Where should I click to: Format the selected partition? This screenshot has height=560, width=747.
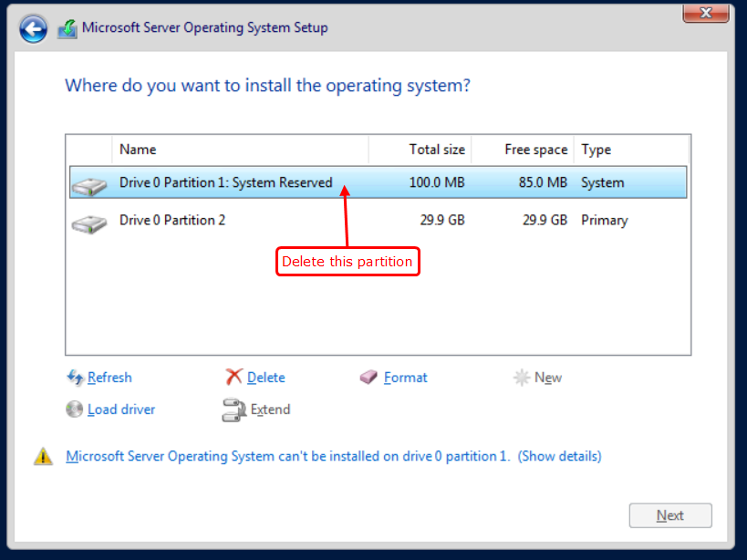point(405,378)
